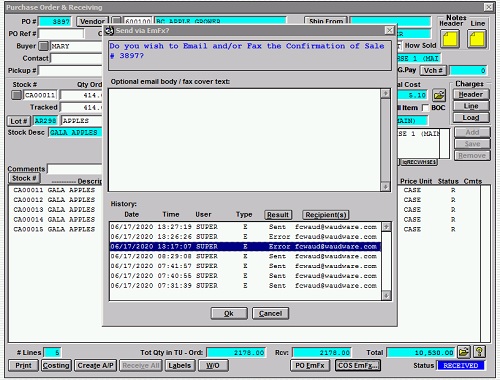Image resolution: width=500 pixels, height=380 pixels.
Task: Sort history by Result button
Action: [278, 215]
